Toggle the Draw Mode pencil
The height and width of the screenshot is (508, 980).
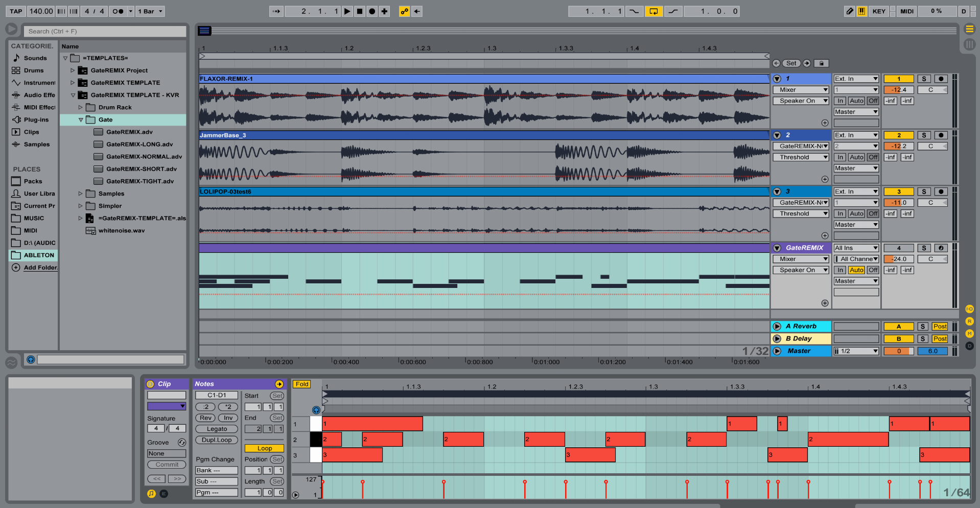(849, 11)
